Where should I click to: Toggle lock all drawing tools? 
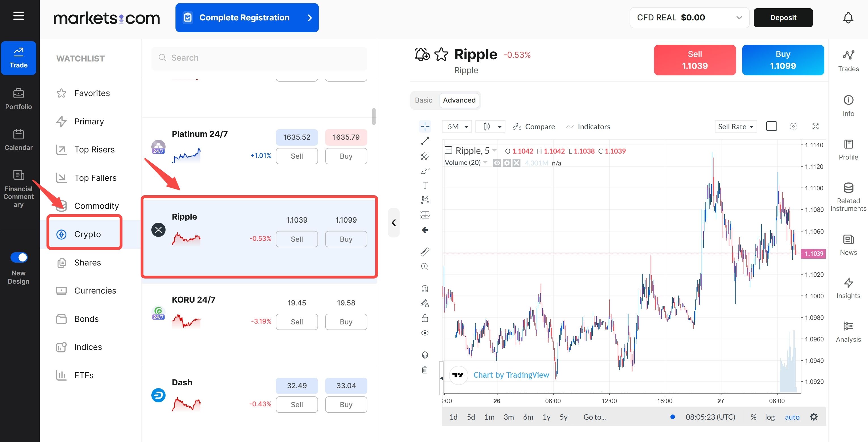pos(425,318)
